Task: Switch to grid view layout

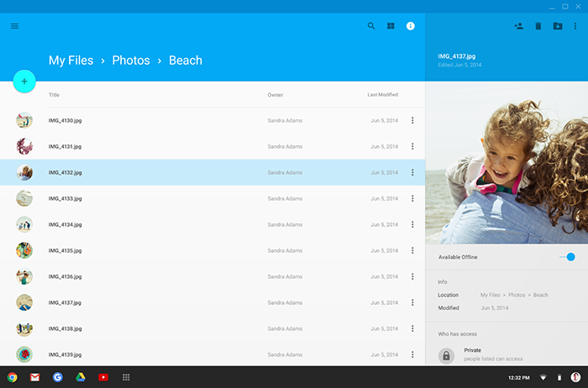Action: point(391,26)
